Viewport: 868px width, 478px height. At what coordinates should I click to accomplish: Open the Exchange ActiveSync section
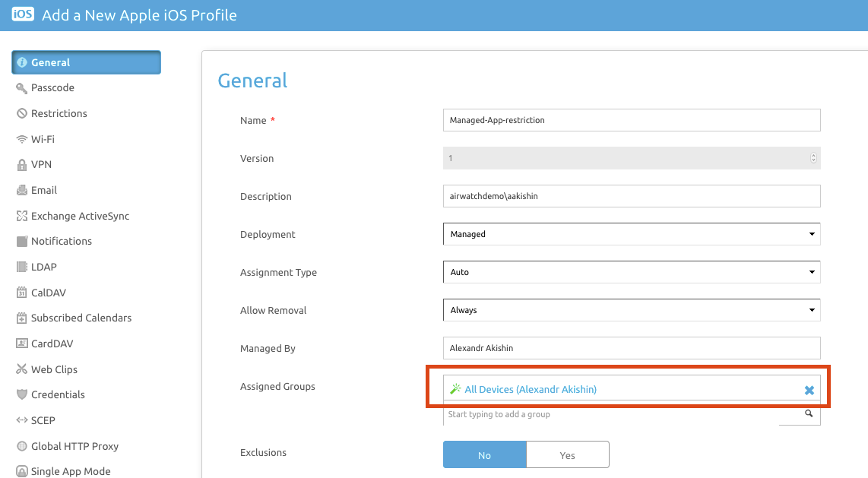coord(80,216)
